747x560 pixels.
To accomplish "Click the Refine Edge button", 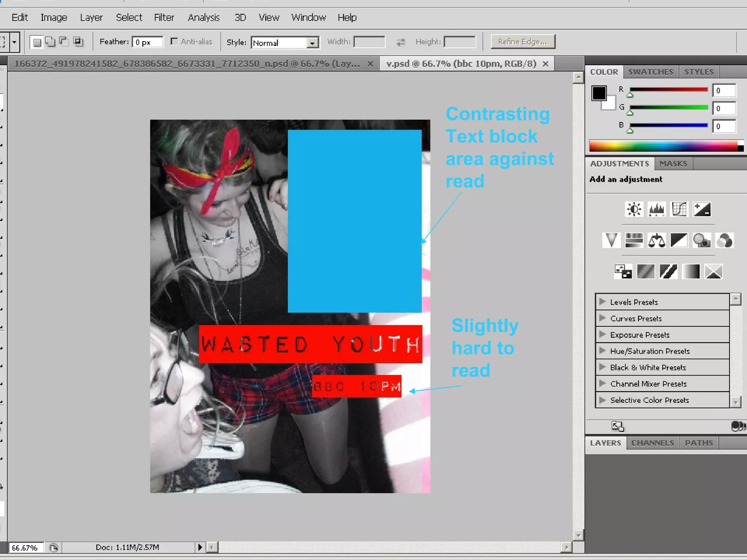I will 522,42.
